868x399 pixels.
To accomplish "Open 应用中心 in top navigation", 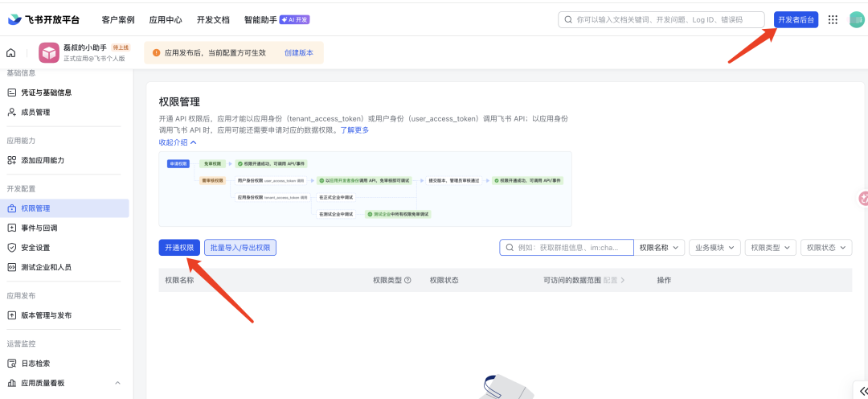I will click(166, 19).
